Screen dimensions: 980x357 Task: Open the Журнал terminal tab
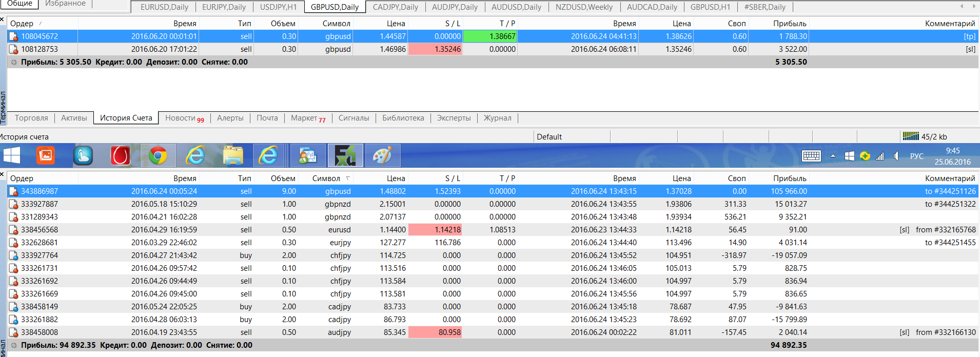coord(497,118)
